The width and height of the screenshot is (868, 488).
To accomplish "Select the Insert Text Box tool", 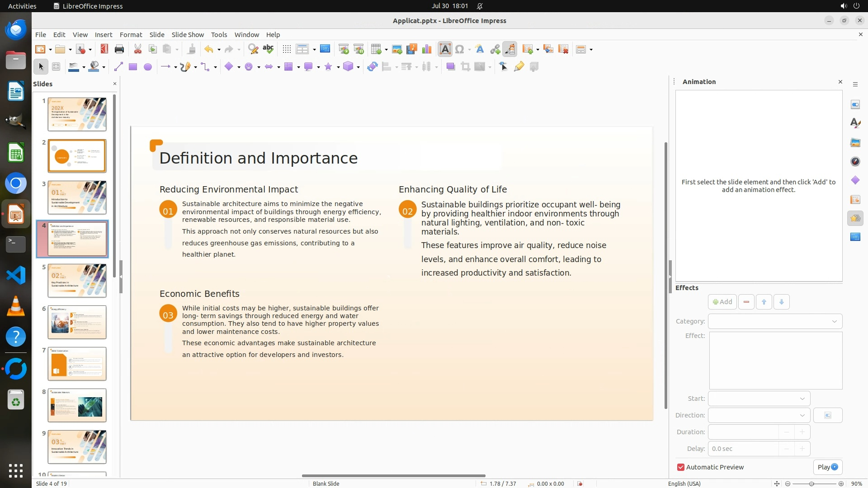I will pyautogui.click(x=445, y=49).
